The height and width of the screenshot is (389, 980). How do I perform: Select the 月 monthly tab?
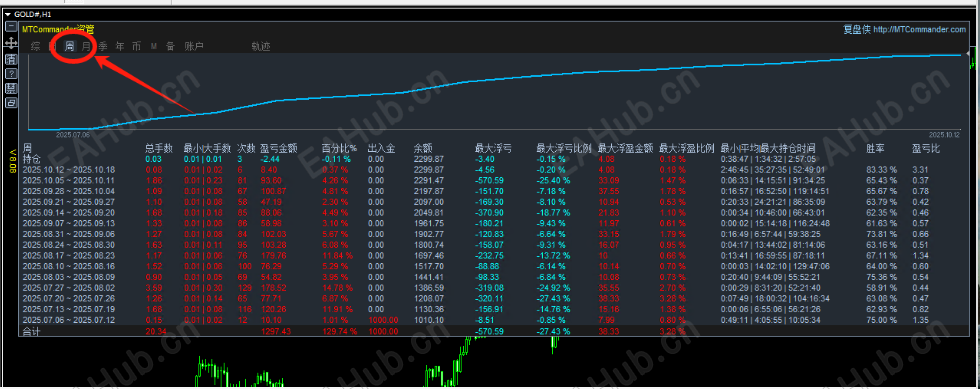[86, 46]
